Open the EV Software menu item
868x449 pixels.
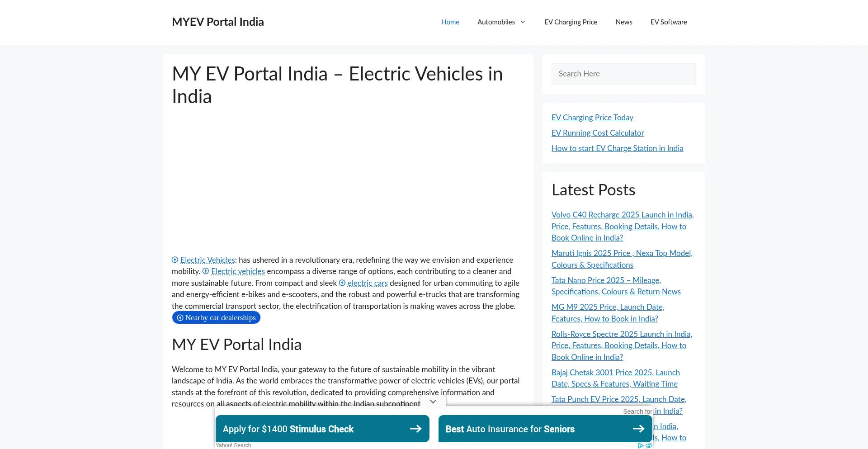(x=669, y=22)
